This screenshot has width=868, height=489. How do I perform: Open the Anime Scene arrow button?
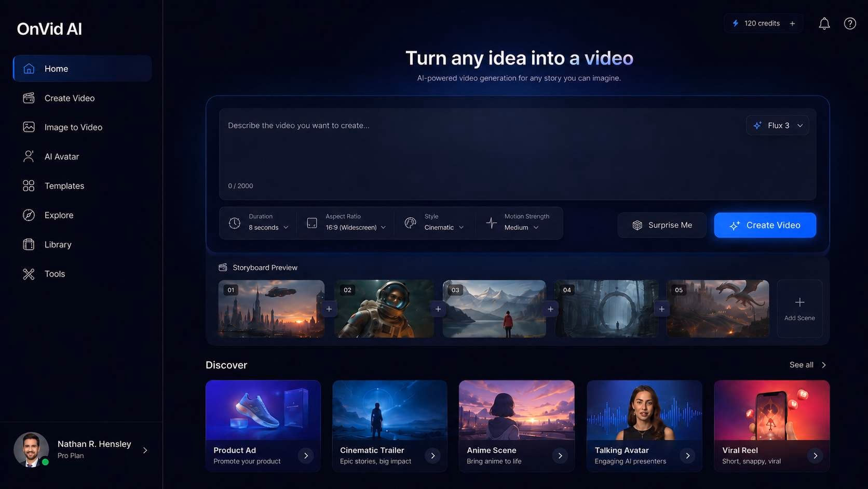pos(560,456)
